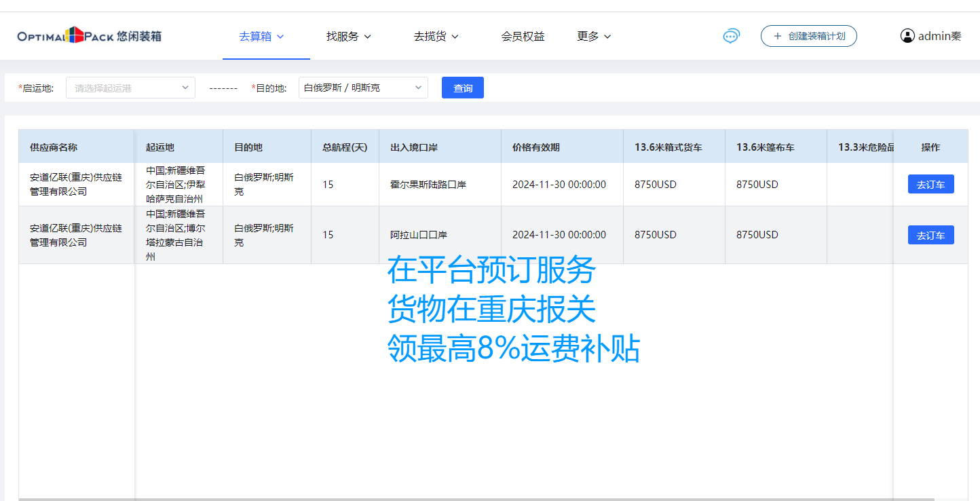Screen dimensions: 980x501
Task: Click supplier name in 阿拉山口口岸 row
Action: click(x=76, y=235)
